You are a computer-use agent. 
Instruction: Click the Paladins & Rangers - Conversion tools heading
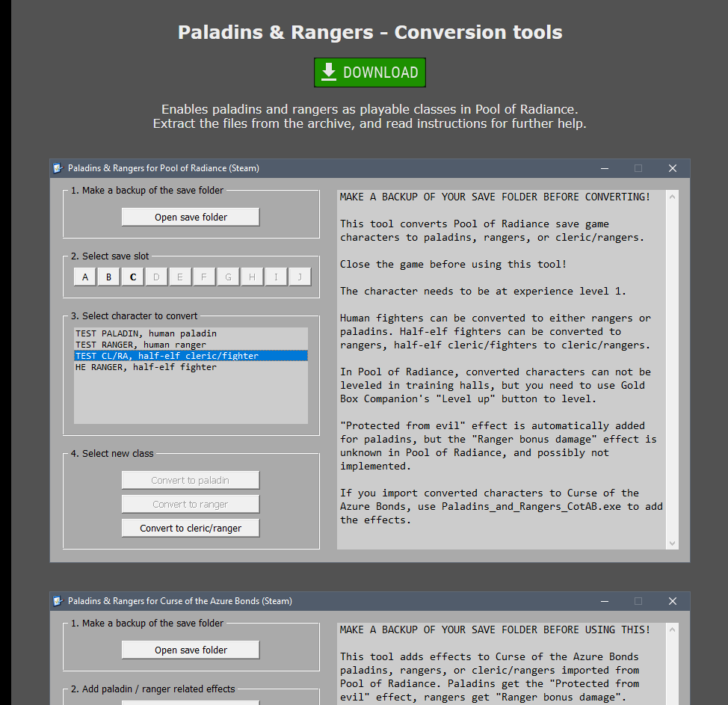pyautogui.click(x=370, y=32)
